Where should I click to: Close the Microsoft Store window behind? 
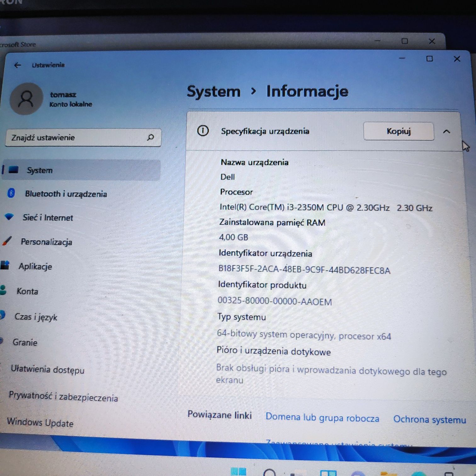tap(432, 41)
